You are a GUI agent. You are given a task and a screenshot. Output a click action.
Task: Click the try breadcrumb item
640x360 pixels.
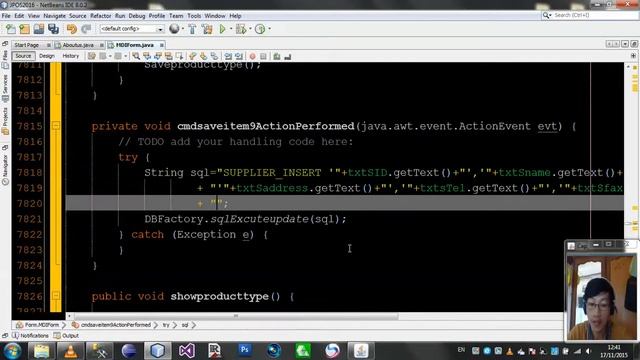pyautogui.click(x=166, y=325)
